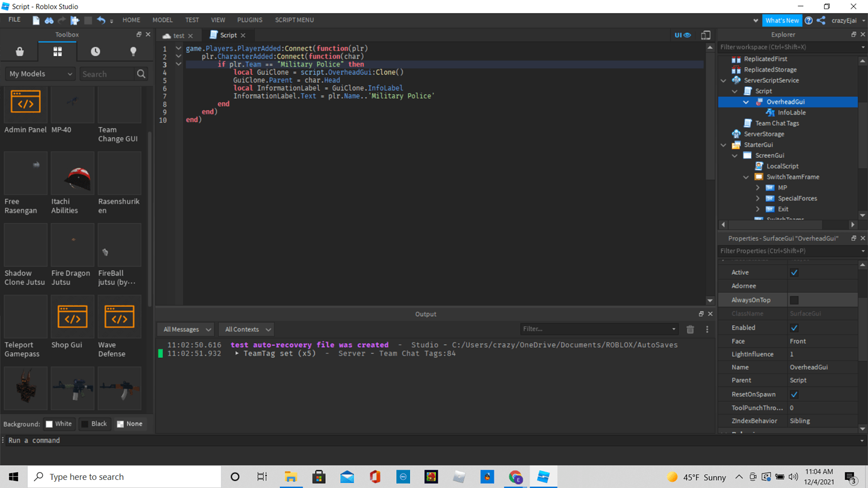Screen dimensions: 868x488
Task: Open the Toolbox Recent tab (clock icon)
Action: [x=95, y=52]
